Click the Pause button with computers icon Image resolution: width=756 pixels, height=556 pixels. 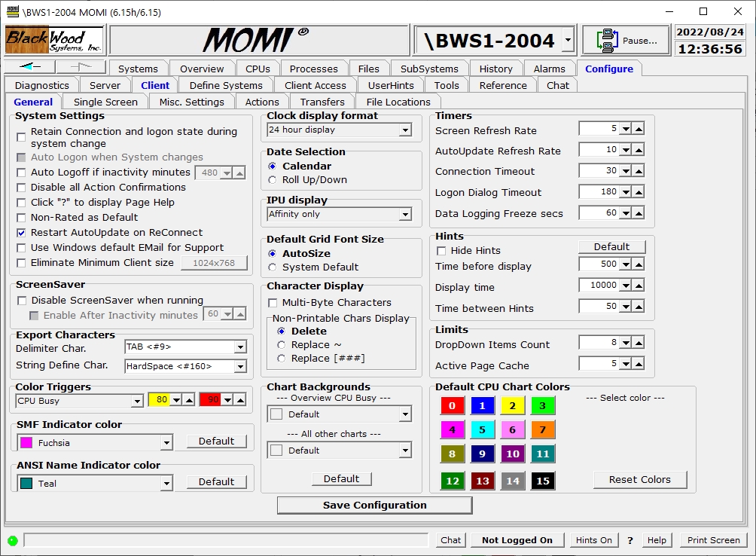626,40
